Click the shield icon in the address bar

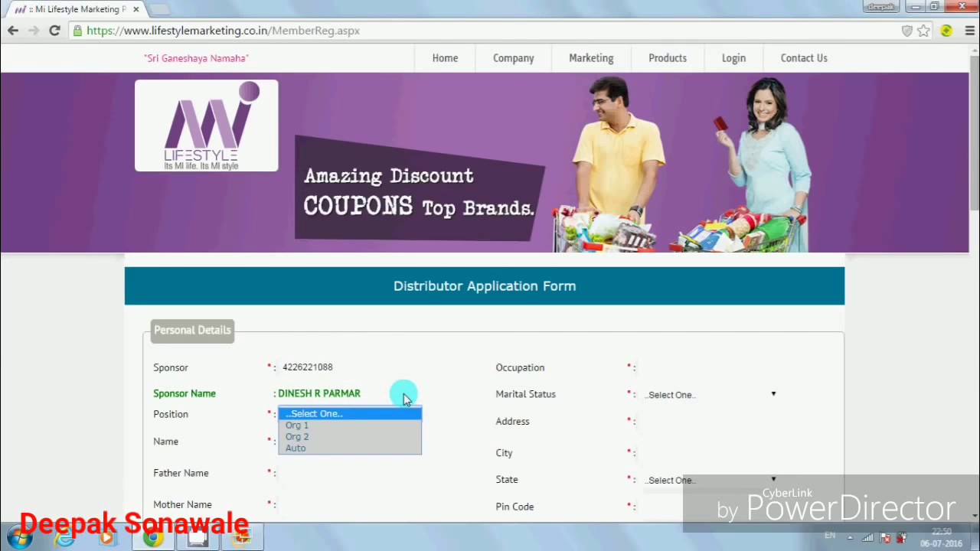pos(906,31)
